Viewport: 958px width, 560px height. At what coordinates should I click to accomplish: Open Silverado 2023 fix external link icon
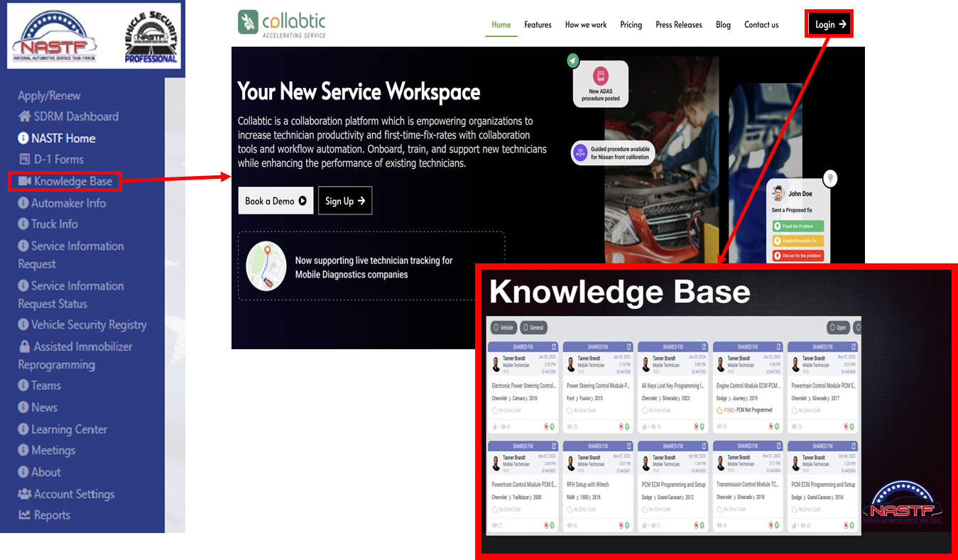[x=704, y=347]
